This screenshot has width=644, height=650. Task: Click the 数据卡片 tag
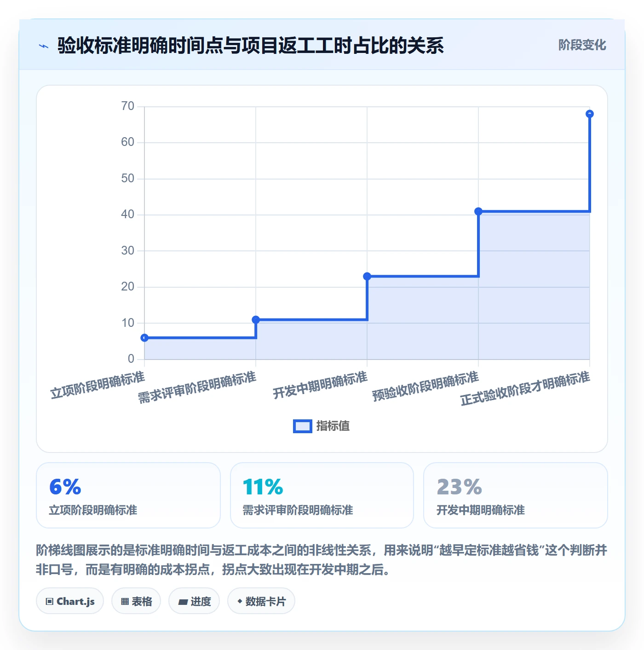coord(261,601)
